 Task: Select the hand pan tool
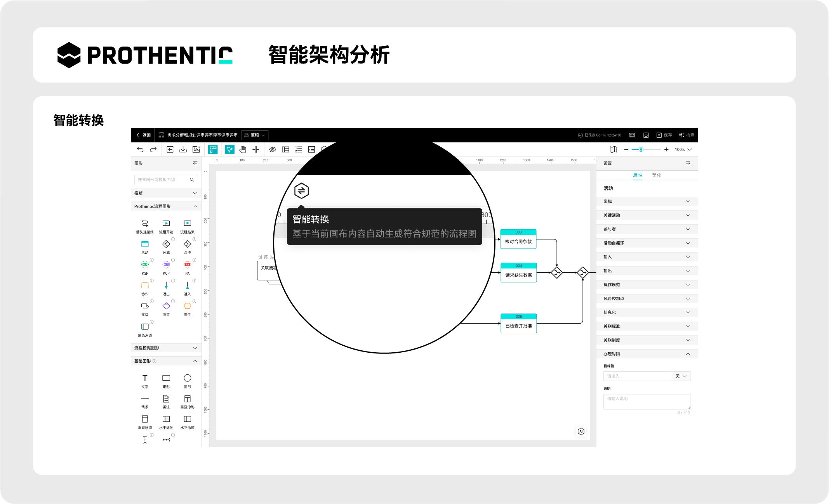(243, 149)
